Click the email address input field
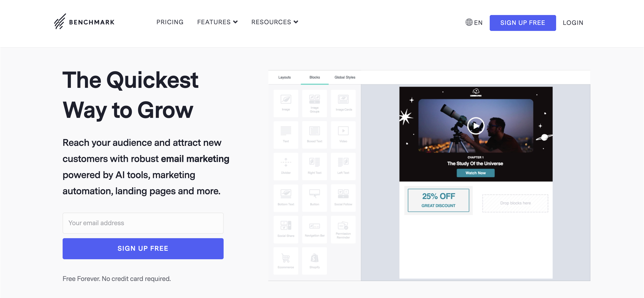Screen dimensions: 644x298 143,223
